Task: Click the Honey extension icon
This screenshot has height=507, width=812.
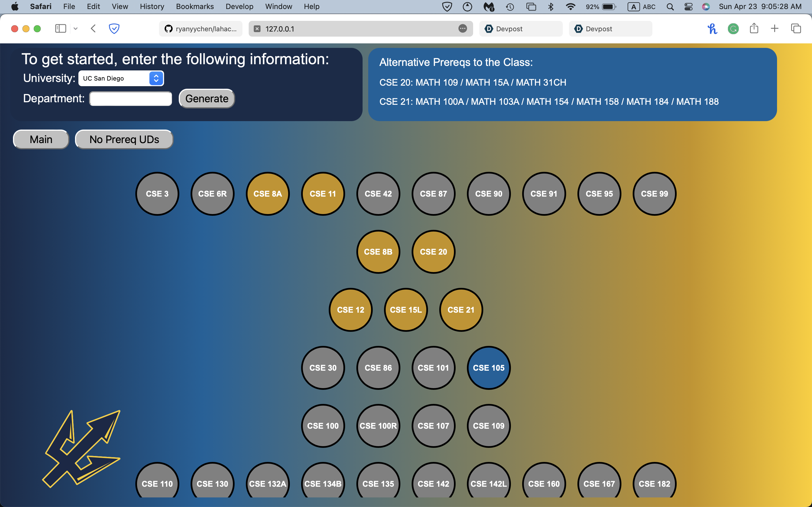Action: pyautogui.click(x=712, y=29)
